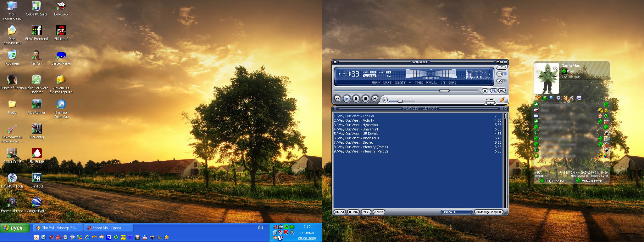Switch to Speed Dial - Opera taskbar item
The image size is (644, 242).
click(107, 228)
